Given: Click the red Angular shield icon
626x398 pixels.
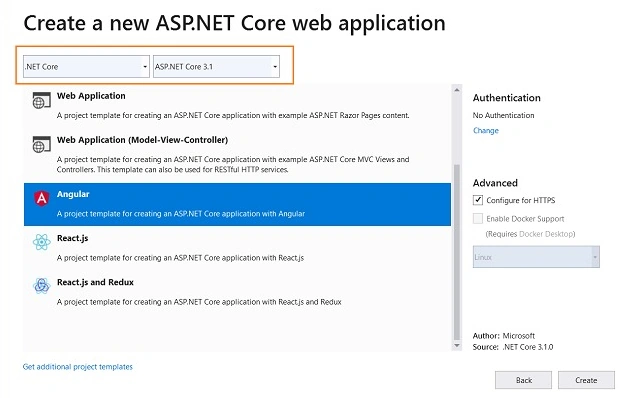Looking at the screenshot, I should click(42, 198).
